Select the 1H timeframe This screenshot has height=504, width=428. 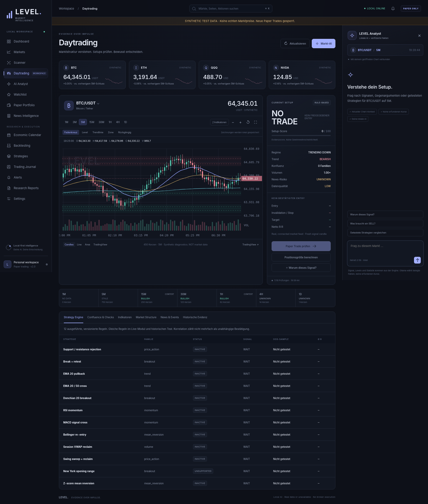[110, 122]
